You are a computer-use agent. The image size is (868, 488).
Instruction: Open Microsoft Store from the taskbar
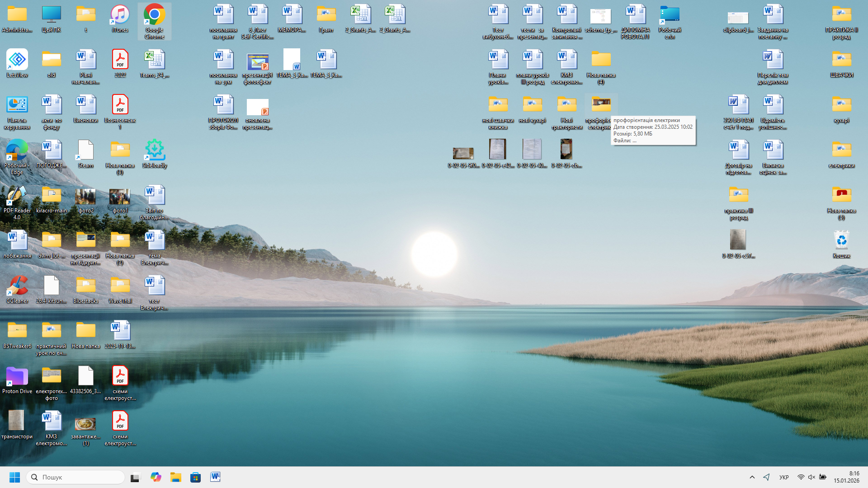tap(195, 477)
